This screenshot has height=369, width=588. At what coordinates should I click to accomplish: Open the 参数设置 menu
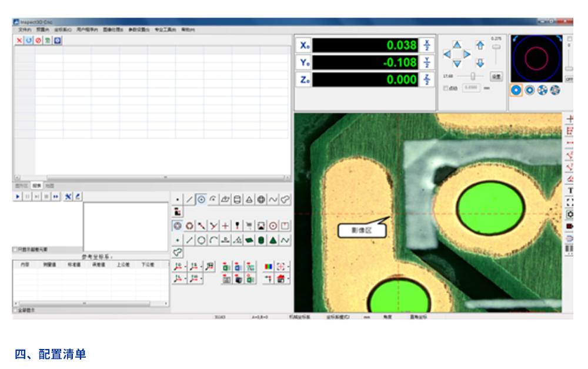139,29
